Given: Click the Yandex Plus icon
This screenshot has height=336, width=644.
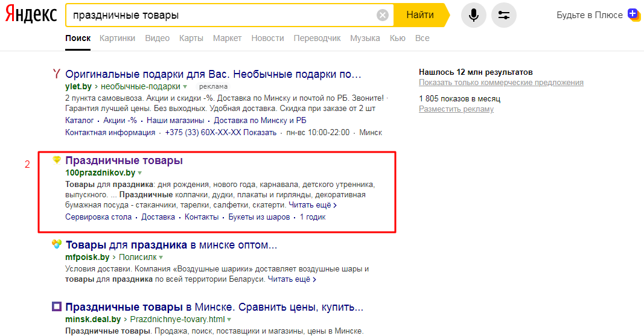Looking at the screenshot, I should (x=634, y=14).
